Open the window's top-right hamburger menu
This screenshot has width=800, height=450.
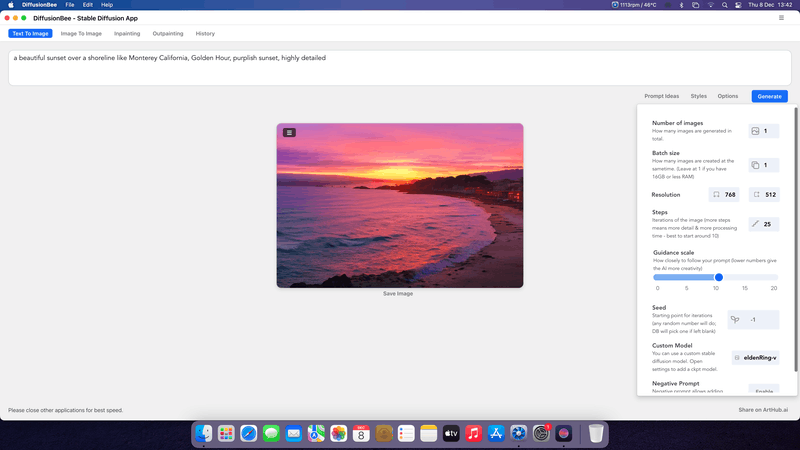tap(781, 18)
